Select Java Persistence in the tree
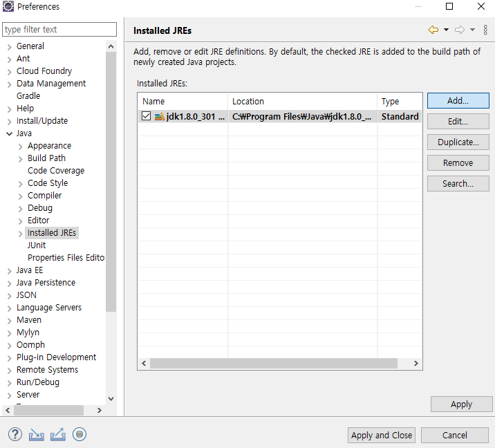This screenshot has height=448, width=495. click(x=46, y=283)
